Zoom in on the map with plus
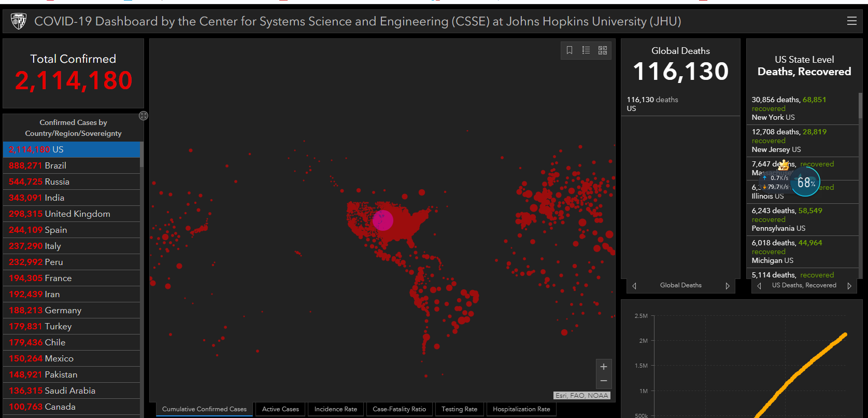868x418 pixels. [x=604, y=367]
